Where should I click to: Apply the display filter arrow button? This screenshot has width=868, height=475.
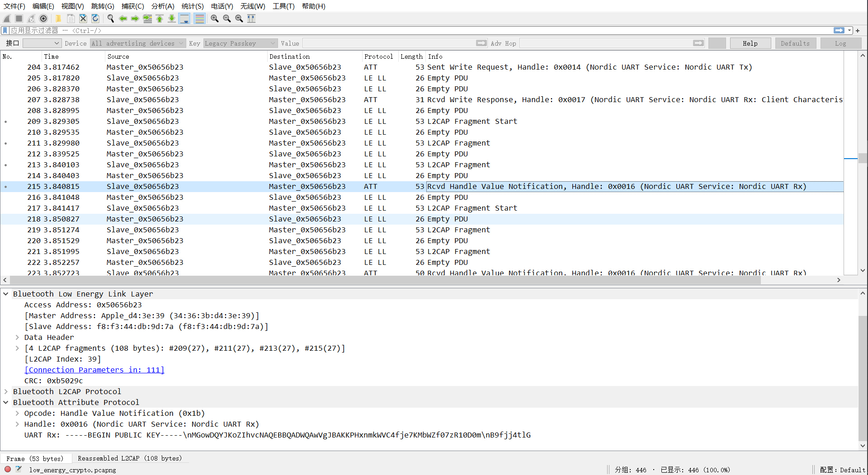pos(839,30)
